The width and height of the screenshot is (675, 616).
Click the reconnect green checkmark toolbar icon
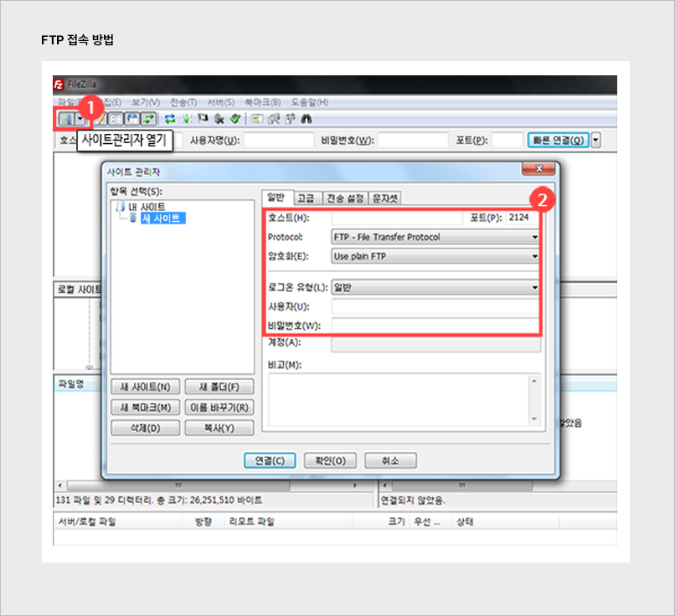[x=235, y=119]
